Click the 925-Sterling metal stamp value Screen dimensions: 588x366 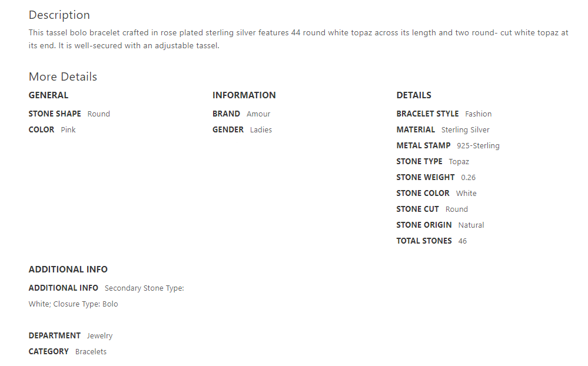click(x=478, y=146)
